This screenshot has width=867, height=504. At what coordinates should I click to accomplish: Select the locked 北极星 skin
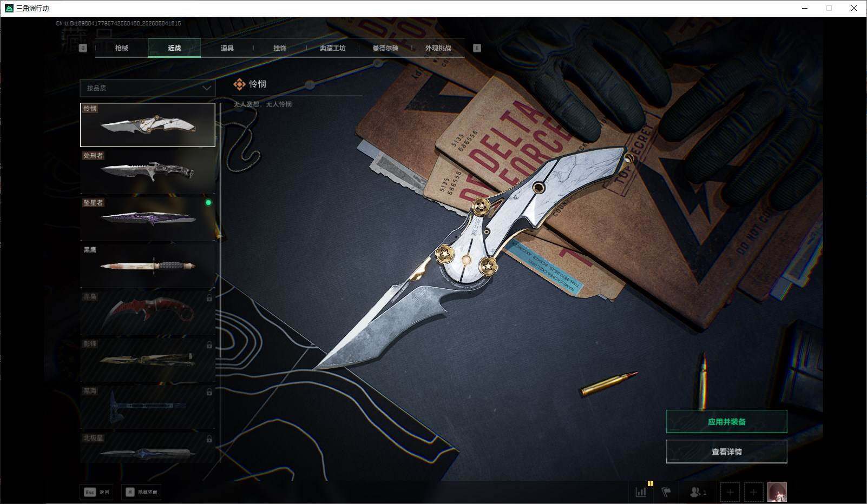click(148, 447)
